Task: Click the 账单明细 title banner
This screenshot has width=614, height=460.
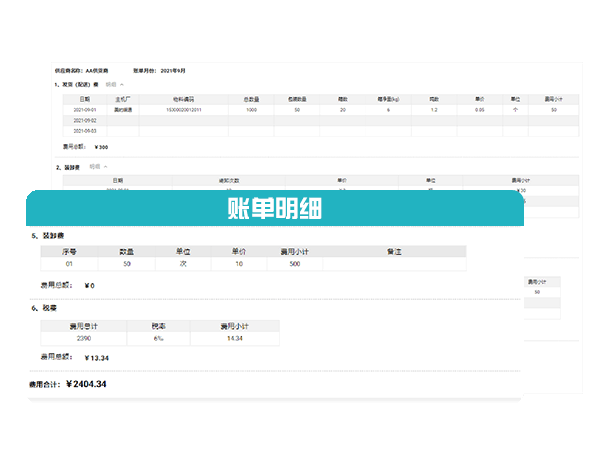Action: (274, 211)
